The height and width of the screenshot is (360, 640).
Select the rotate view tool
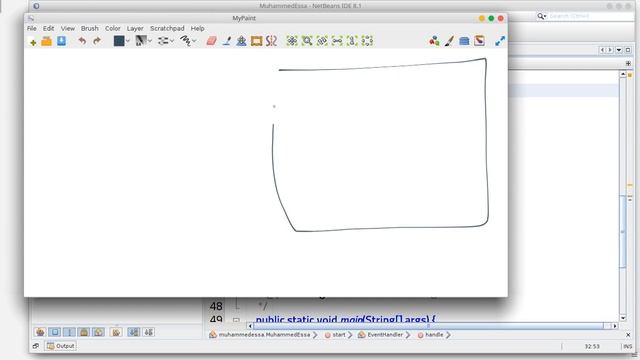coord(322,41)
